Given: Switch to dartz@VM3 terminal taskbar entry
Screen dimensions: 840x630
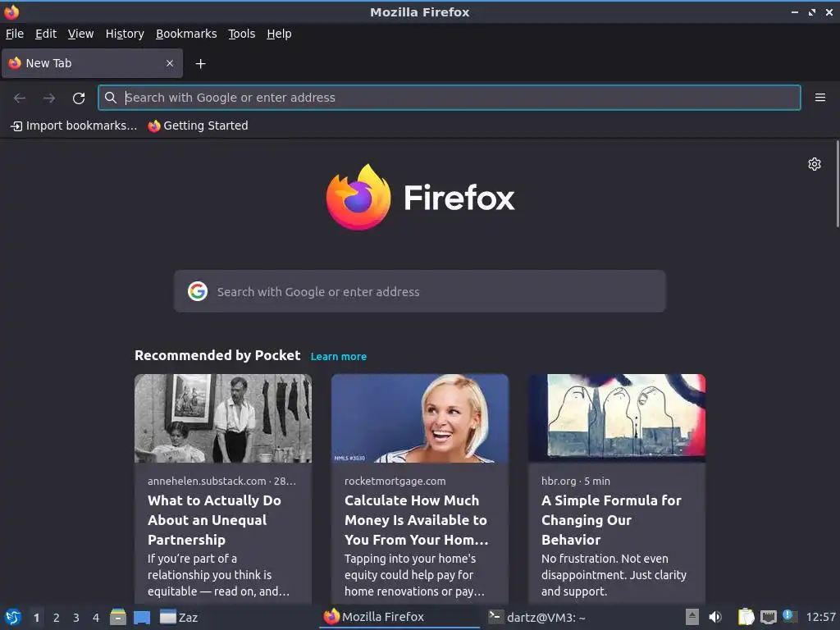Looking at the screenshot, I should (538, 617).
